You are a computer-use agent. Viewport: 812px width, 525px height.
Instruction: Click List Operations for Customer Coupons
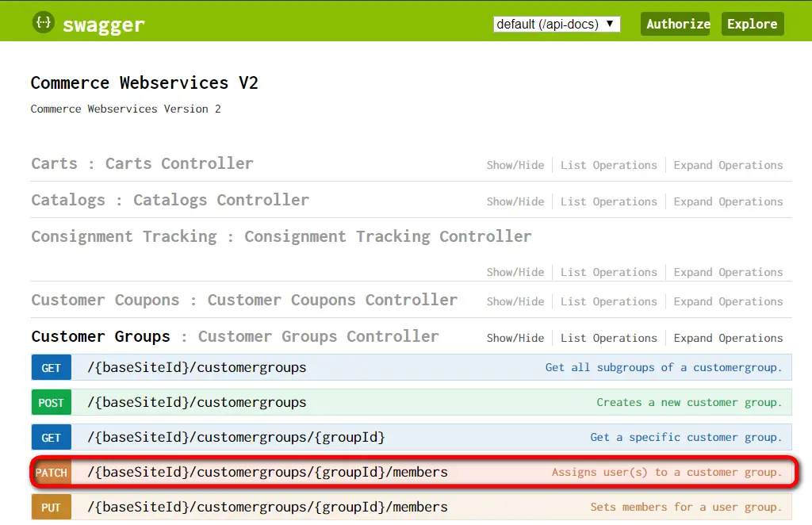click(x=608, y=301)
